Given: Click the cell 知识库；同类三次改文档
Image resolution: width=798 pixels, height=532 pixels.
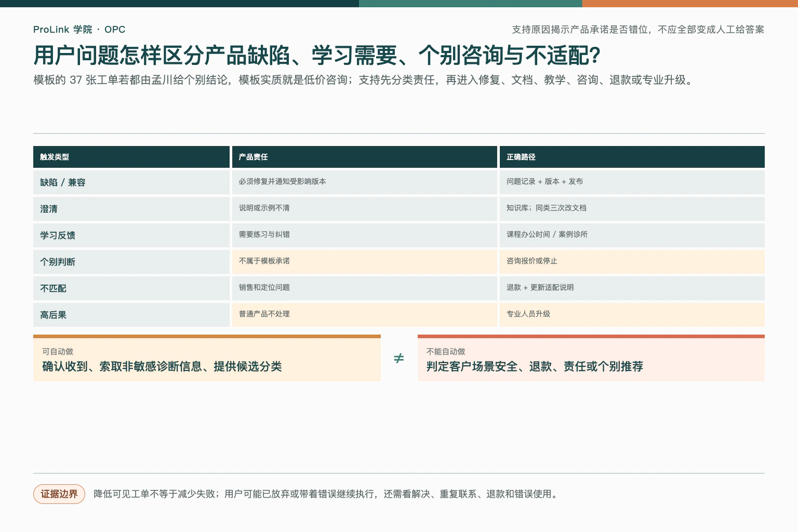Looking at the screenshot, I should (x=632, y=209).
